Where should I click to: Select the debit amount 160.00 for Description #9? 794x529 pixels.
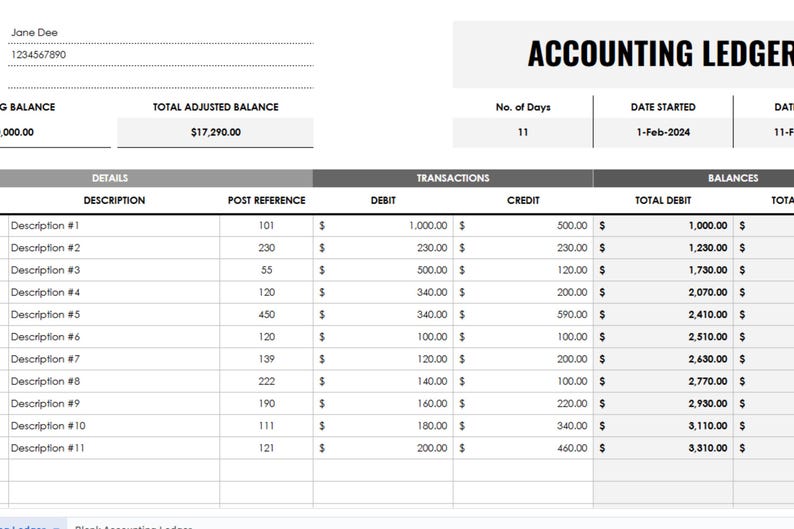point(383,404)
